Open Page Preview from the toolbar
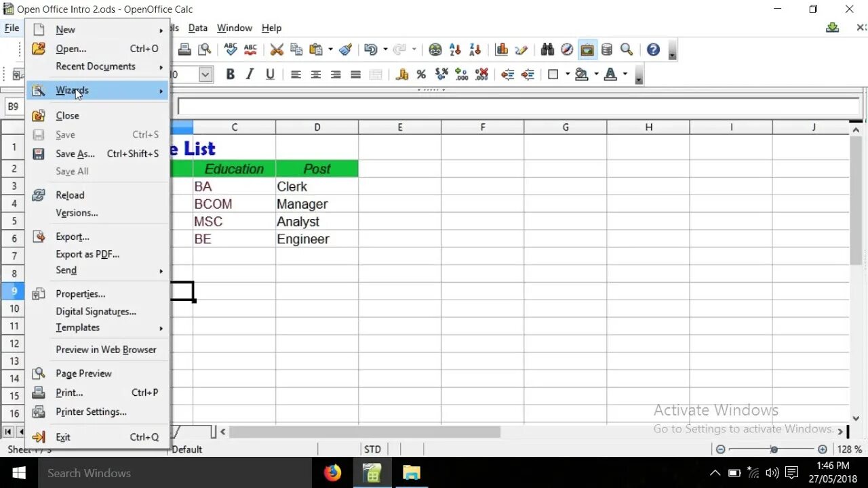The width and height of the screenshot is (868, 488). pyautogui.click(x=204, y=49)
